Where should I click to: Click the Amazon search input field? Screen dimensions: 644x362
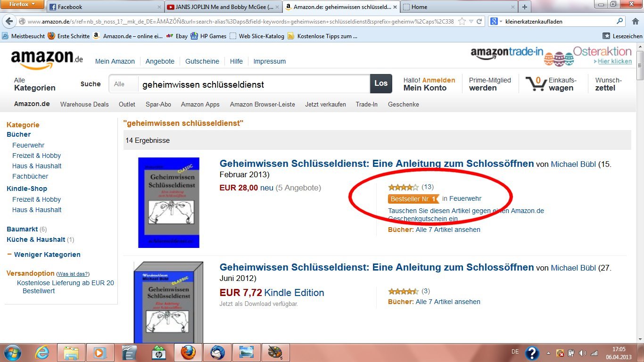pos(254,84)
